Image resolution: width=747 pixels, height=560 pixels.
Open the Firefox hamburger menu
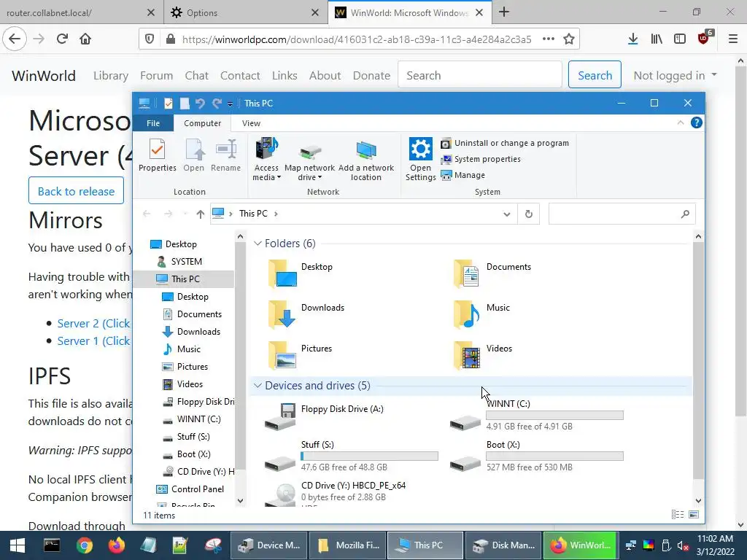tap(732, 39)
